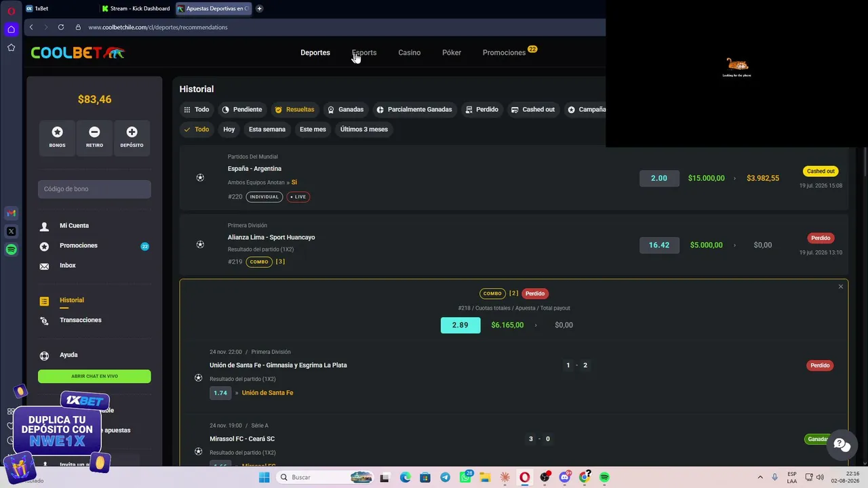This screenshot has height=488, width=868.
Task: Filter history by Todo status
Action: pos(196,109)
